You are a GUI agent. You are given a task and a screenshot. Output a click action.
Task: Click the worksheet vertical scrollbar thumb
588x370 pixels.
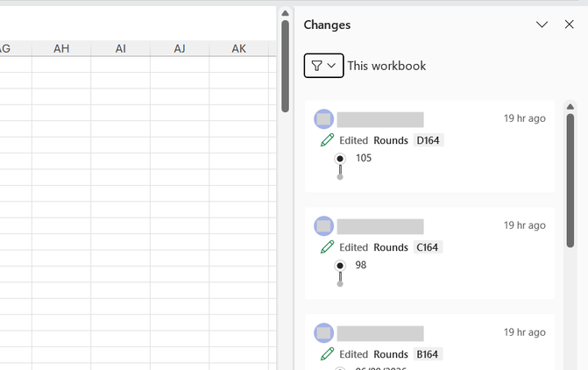pos(285,66)
